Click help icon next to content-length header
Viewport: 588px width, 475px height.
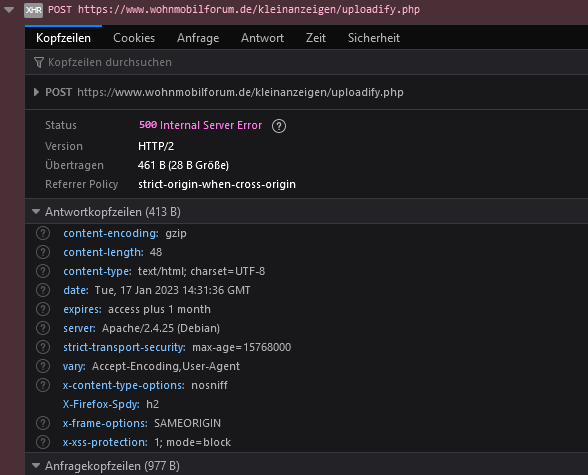click(43, 252)
